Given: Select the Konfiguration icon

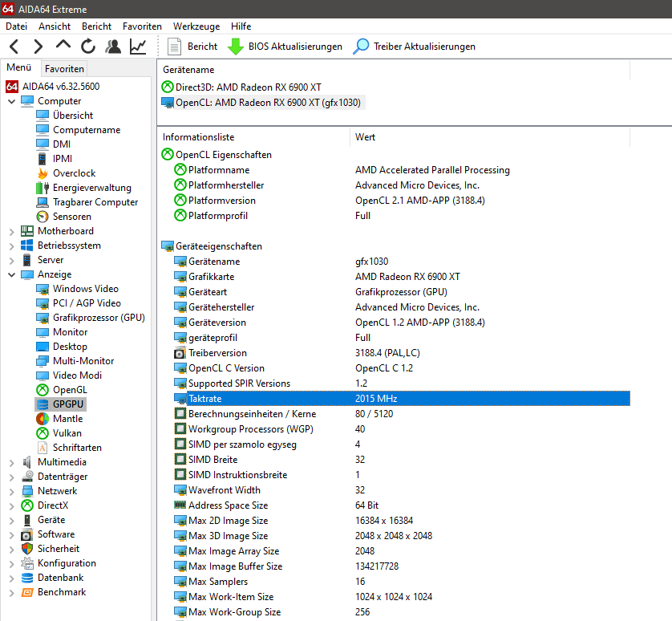Looking at the screenshot, I should tap(27, 563).
